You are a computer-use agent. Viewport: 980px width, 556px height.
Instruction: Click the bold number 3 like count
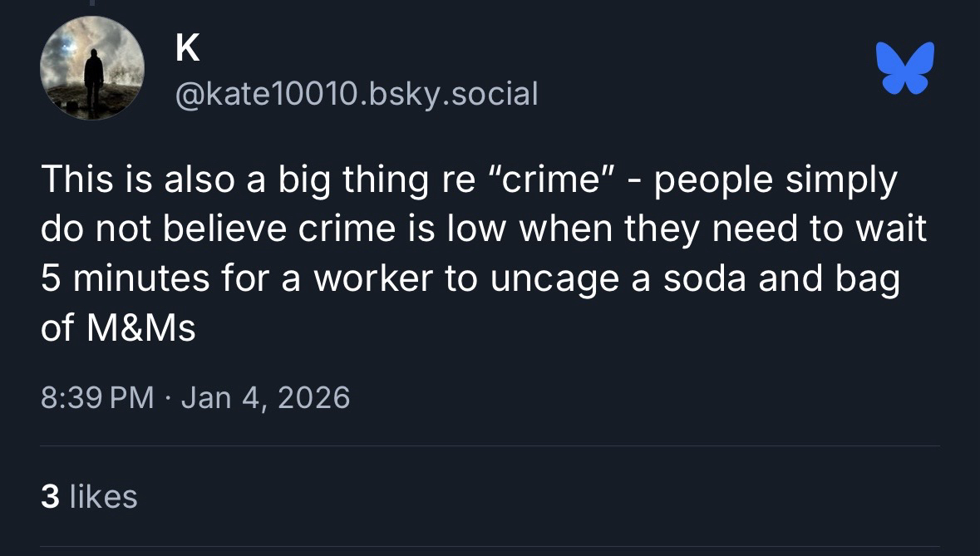pyautogui.click(x=50, y=496)
